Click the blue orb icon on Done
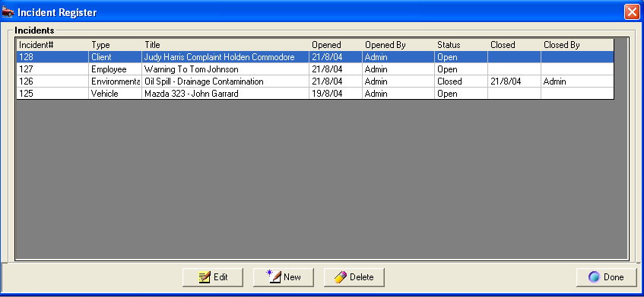Screen dimensions: 644x297 [595, 277]
